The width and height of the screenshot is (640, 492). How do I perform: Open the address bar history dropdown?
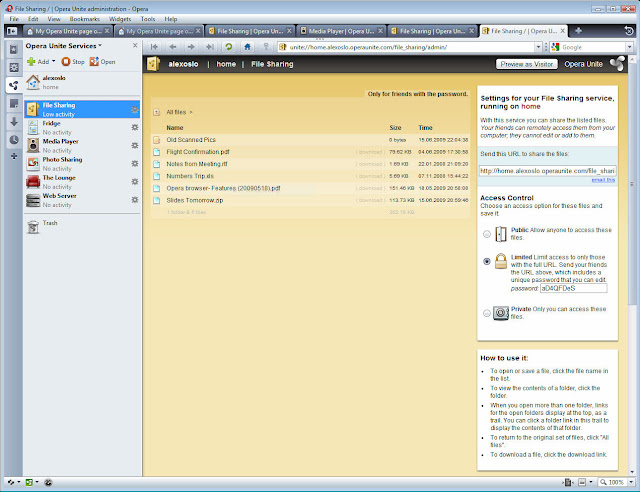coord(538,47)
